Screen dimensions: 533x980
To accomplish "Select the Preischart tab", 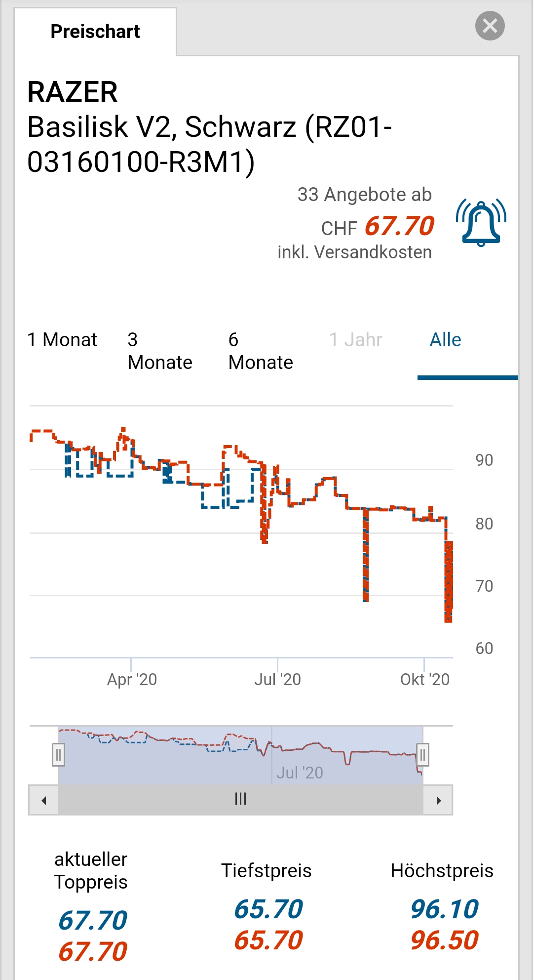I will [95, 32].
